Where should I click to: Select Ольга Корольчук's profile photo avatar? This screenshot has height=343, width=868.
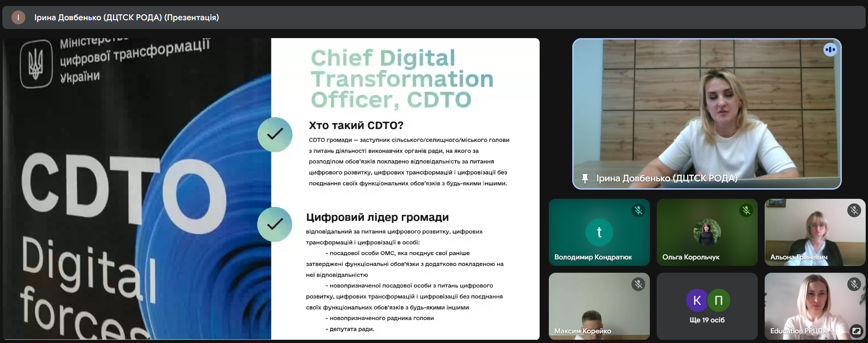[707, 232]
